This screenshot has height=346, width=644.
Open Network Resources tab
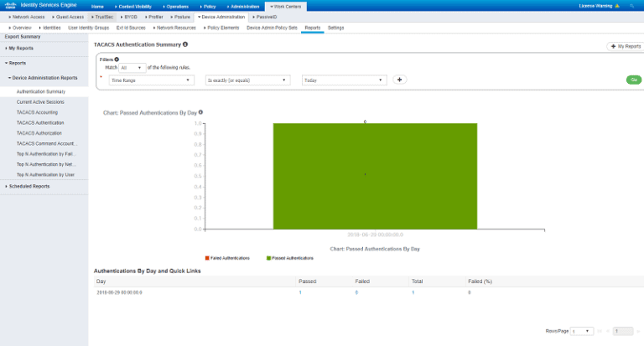tap(174, 28)
